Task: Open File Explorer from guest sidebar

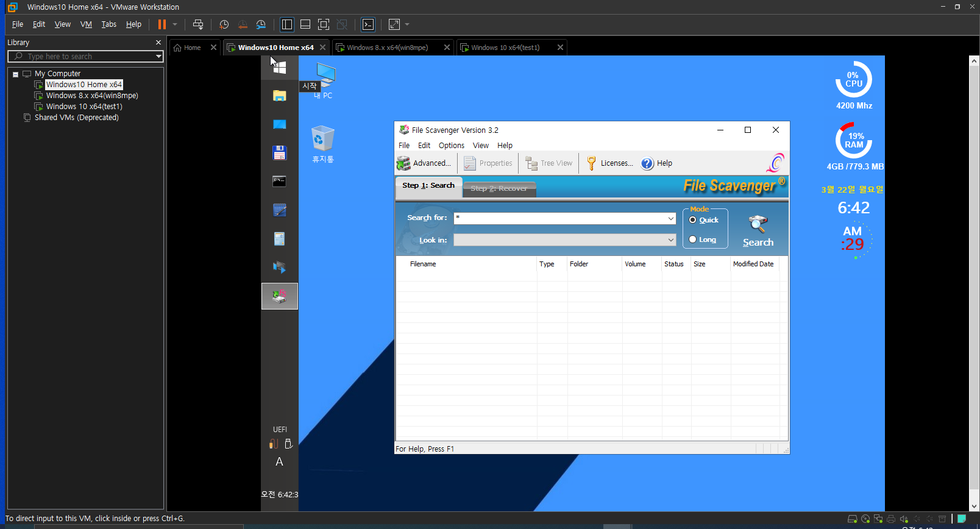Action: pos(280,96)
